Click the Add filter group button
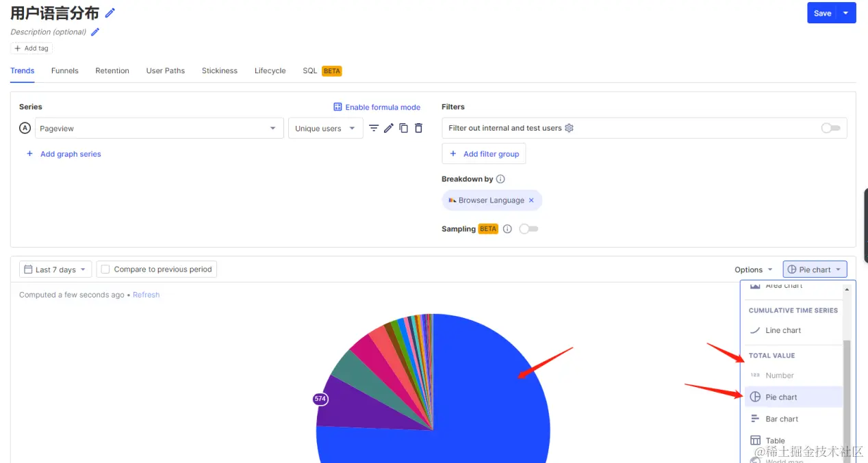 (484, 154)
